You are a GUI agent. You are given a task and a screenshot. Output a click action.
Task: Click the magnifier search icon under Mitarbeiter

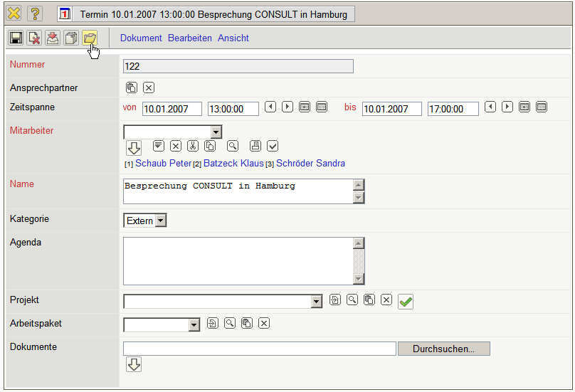point(232,146)
